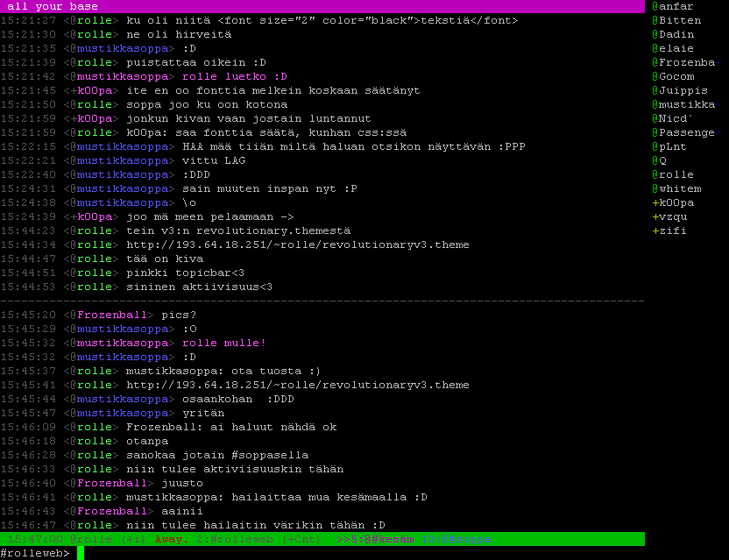729x560 pixels.
Task: Select @Bitten in the nick list
Action: 676,20
